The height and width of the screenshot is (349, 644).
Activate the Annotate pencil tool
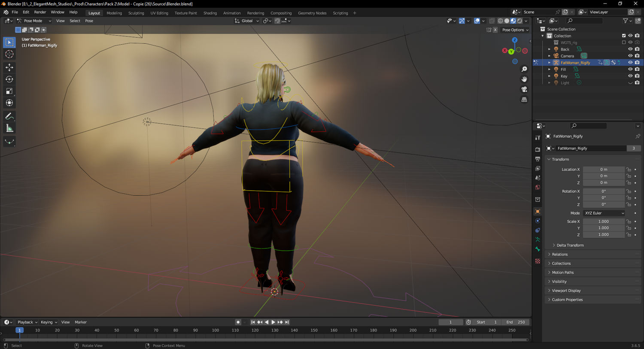(x=9, y=116)
